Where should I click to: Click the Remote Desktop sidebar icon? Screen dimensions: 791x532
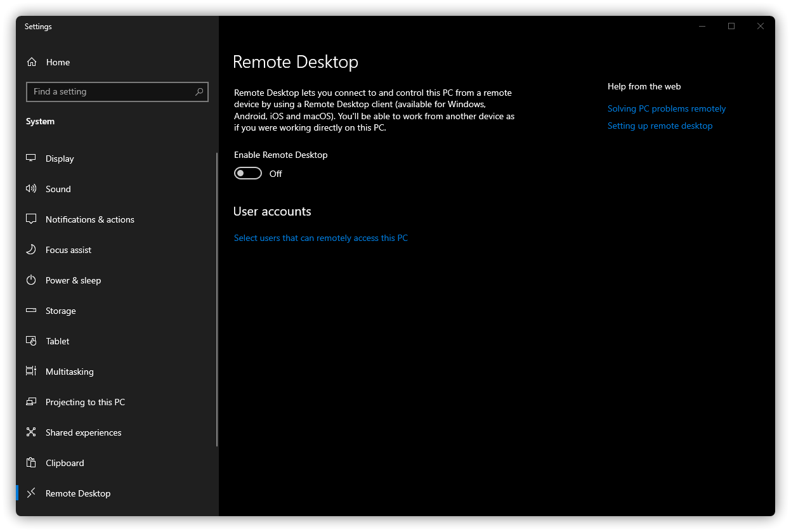(x=31, y=493)
